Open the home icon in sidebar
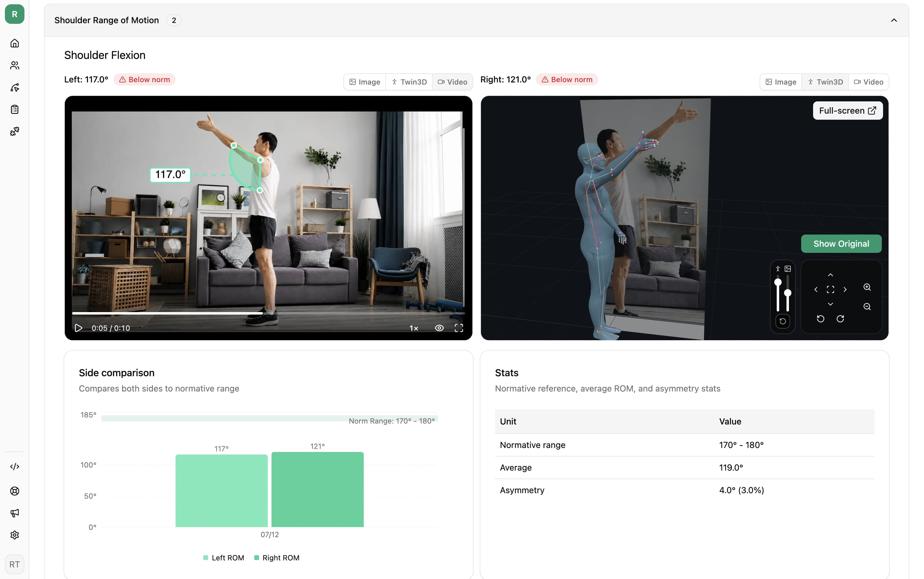The height and width of the screenshot is (579, 924). pyautogui.click(x=15, y=43)
